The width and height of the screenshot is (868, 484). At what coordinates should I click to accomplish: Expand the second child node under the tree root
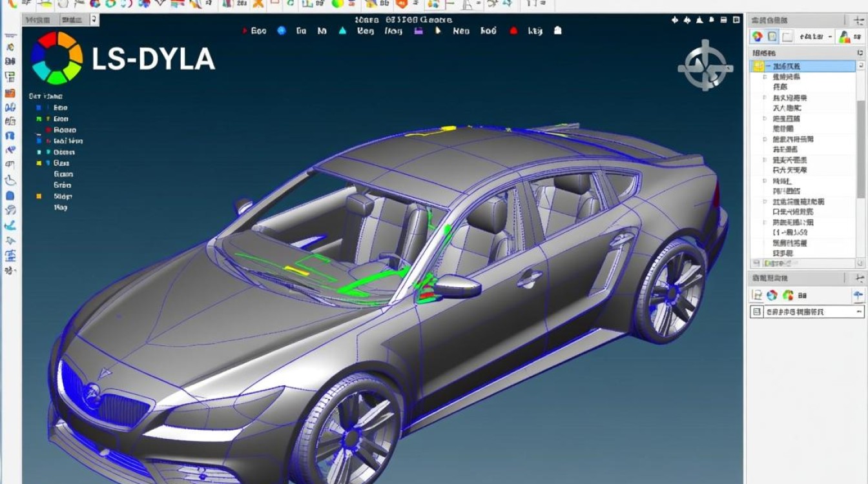coord(765,98)
